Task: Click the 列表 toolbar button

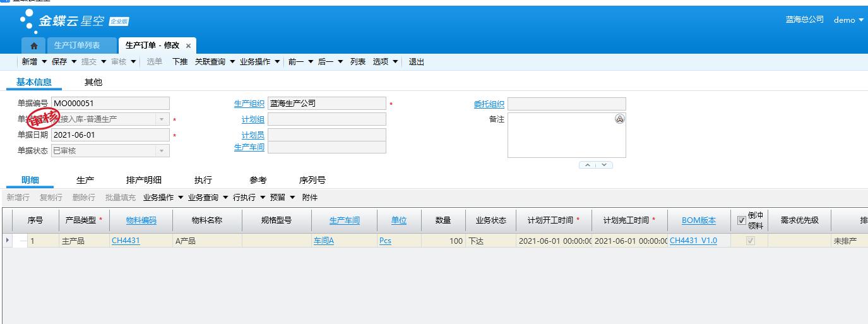Action: [x=358, y=62]
